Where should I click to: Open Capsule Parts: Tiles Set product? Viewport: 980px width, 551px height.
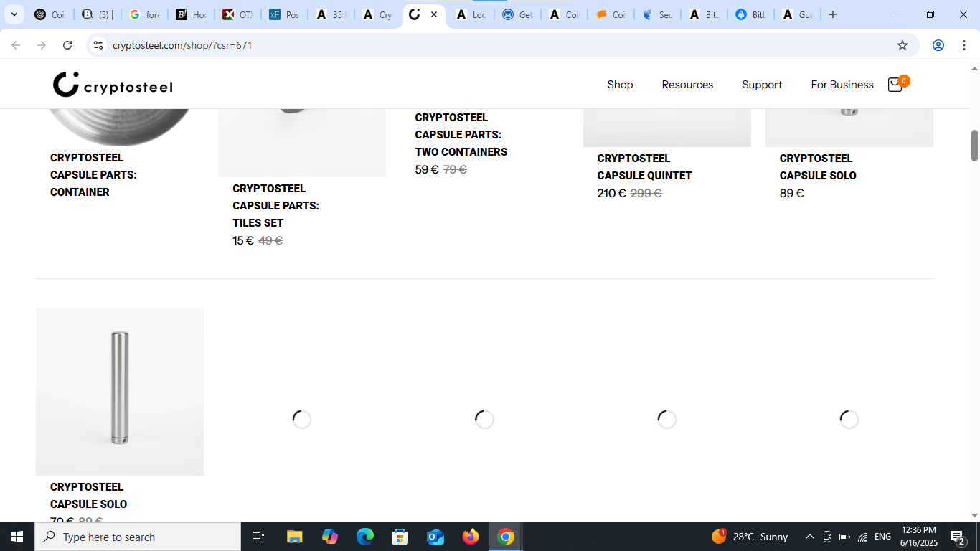[275, 206]
